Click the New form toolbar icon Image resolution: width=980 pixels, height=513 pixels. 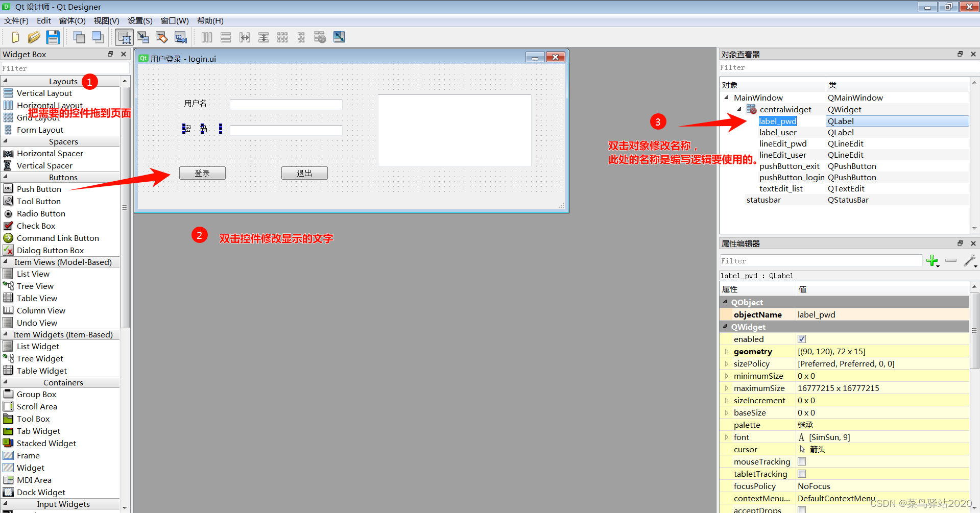(x=15, y=37)
